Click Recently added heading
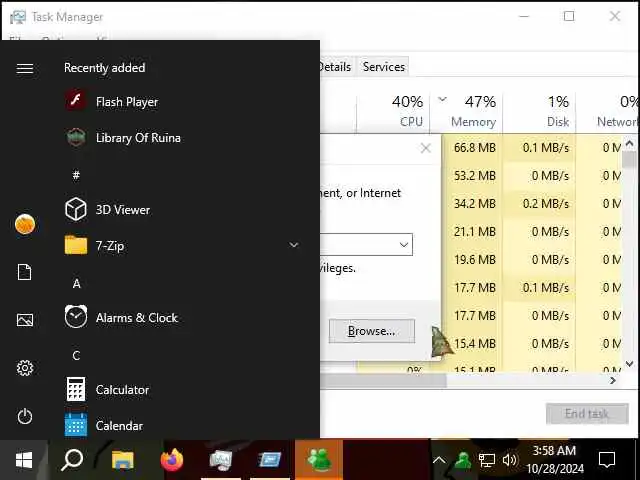 [104, 68]
